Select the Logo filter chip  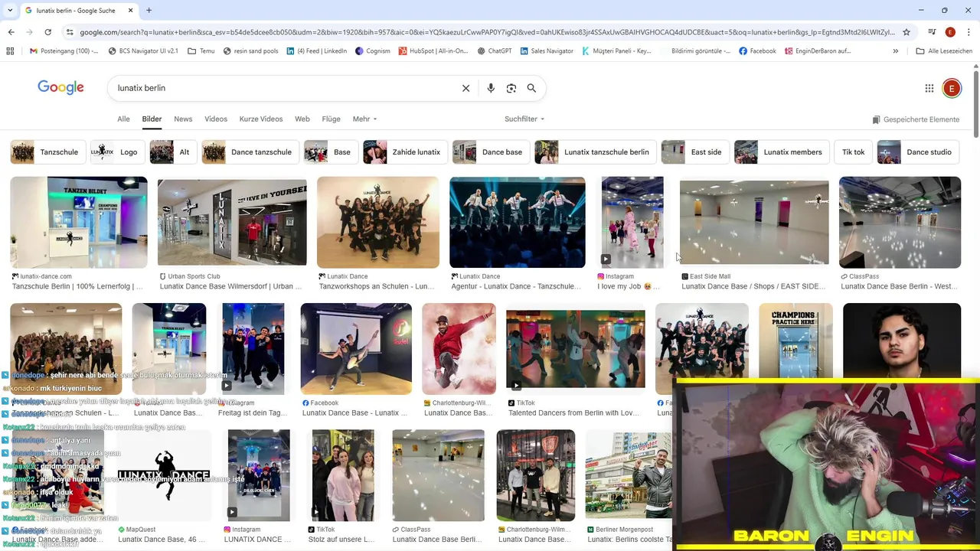117,152
